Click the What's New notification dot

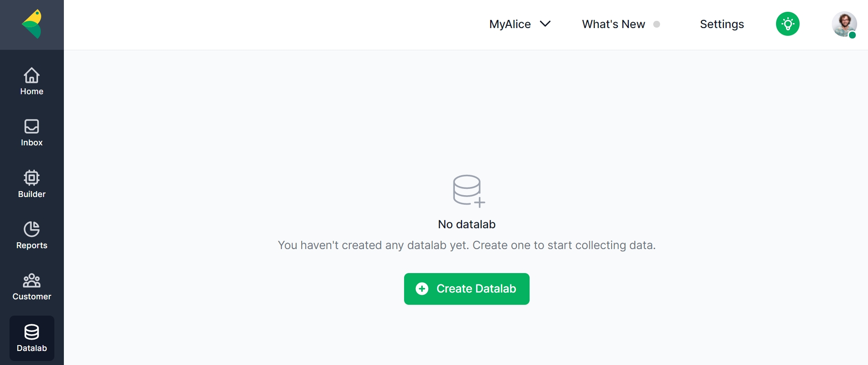pos(656,24)
